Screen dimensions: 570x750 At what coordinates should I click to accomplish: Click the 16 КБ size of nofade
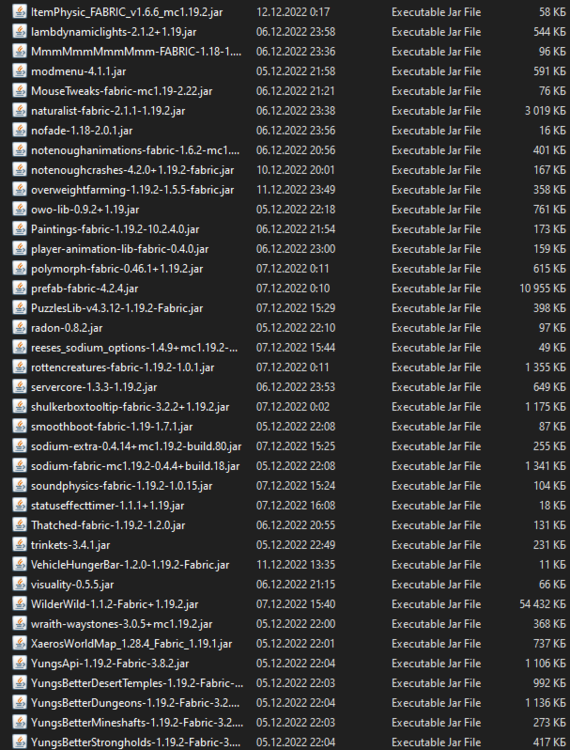tap(552, 131)
